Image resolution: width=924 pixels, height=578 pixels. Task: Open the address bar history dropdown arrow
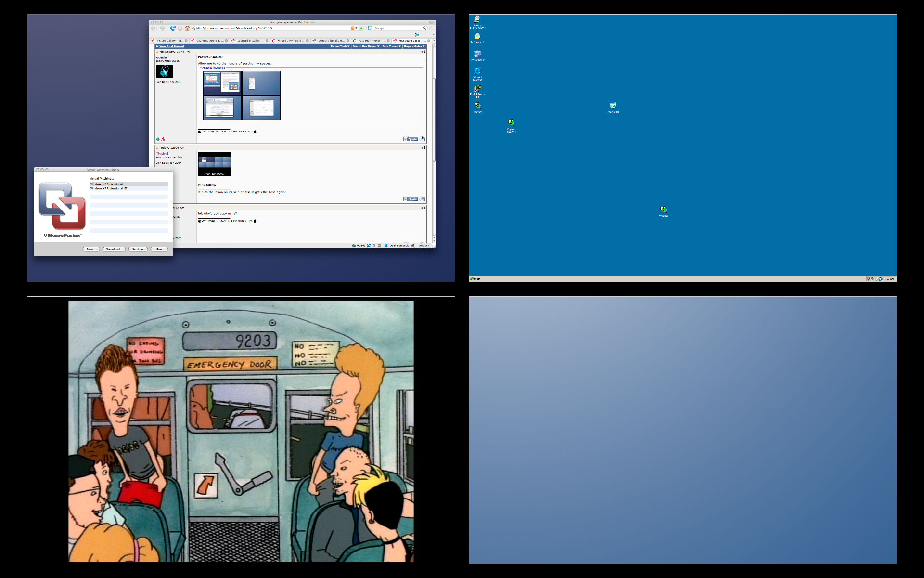click(356, 28)
